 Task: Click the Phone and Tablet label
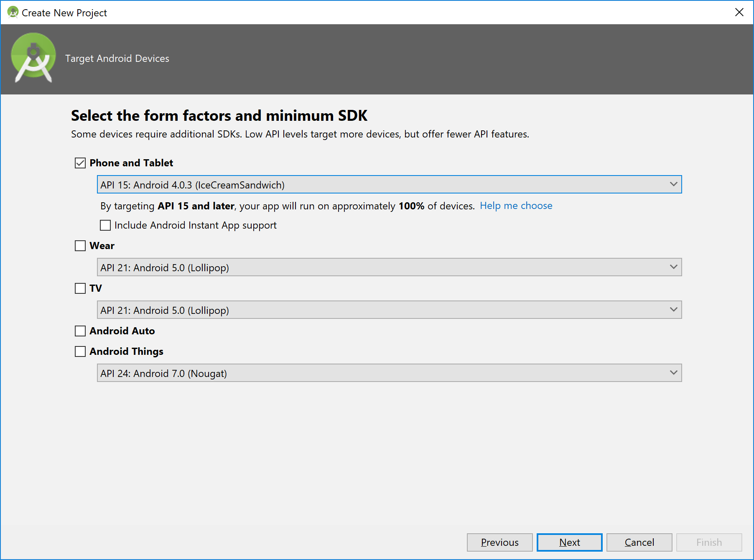point(131,163)
